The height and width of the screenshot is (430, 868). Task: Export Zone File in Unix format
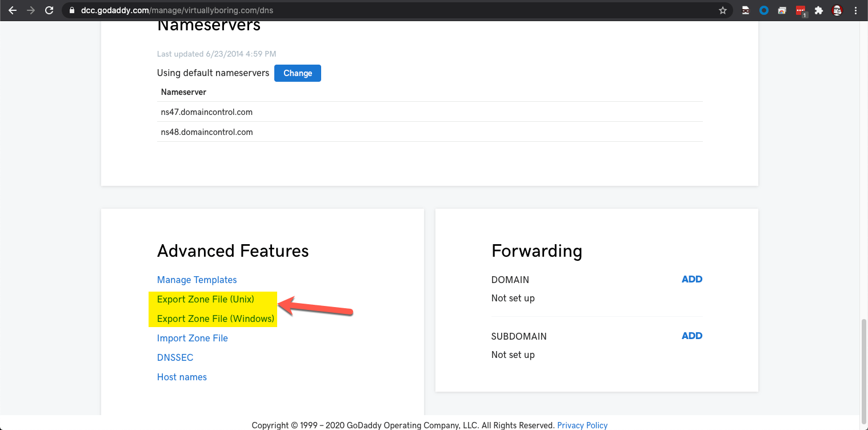click(x=205, y=299)
